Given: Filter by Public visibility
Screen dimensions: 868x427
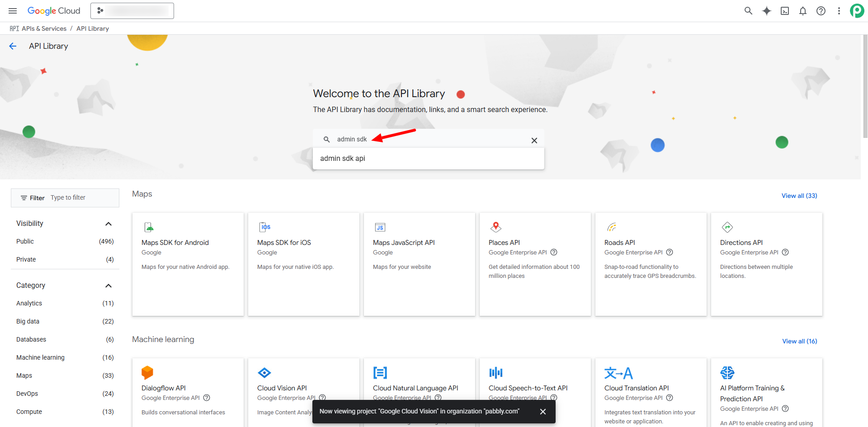Looking at the screenshot, I should point(25,241).
